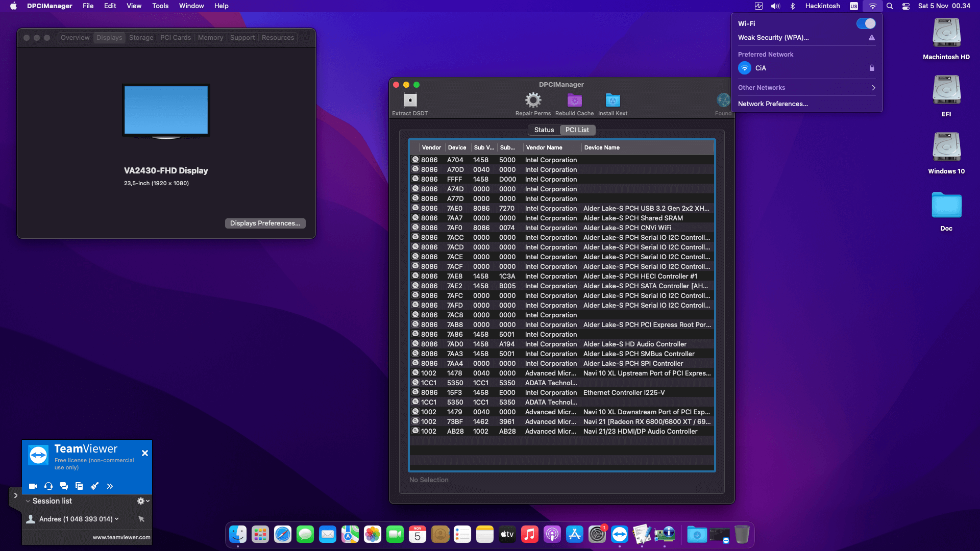980x551 pixels.
Task: Start TeamViewer video camera icon
Action: [x=33, y=486]
